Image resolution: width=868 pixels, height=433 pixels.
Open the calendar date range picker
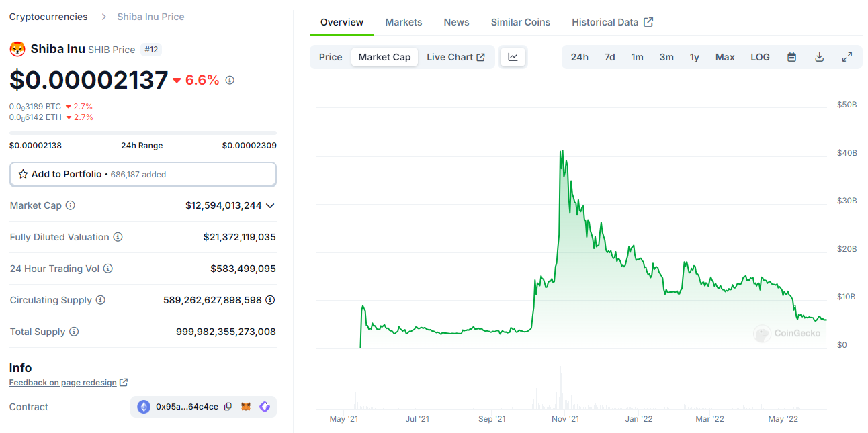[x=792, y=57]
